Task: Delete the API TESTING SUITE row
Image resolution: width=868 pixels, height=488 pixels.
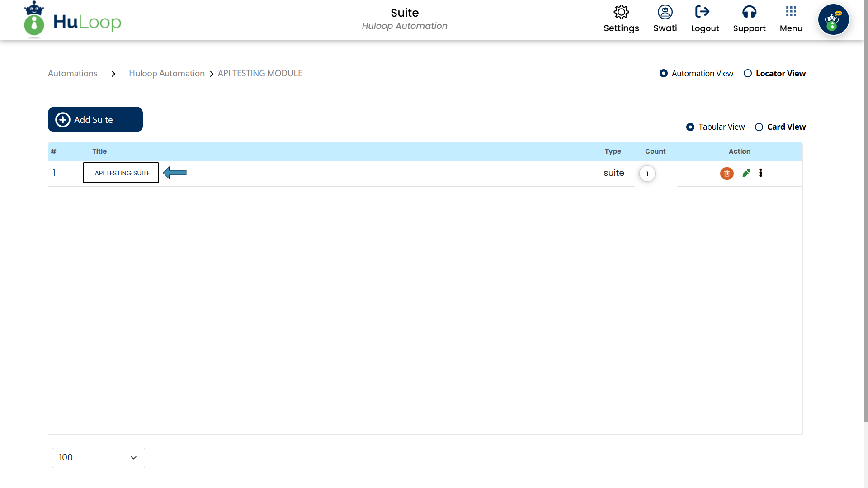Action: click(727, 174)
